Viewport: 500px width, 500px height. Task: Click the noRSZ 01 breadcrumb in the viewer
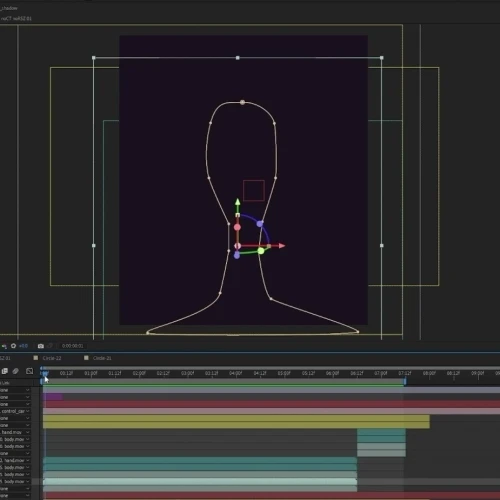23,19
